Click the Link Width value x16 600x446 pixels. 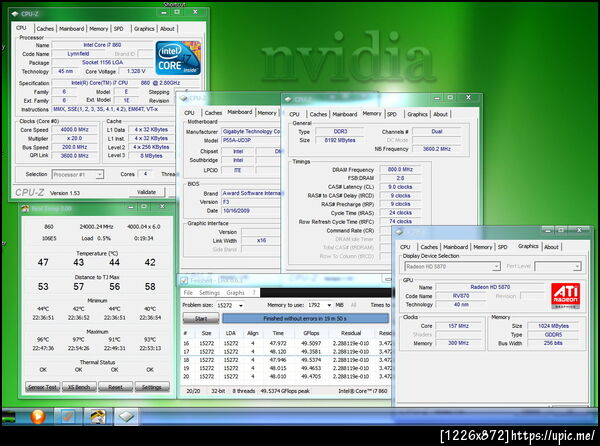point(261,241)
